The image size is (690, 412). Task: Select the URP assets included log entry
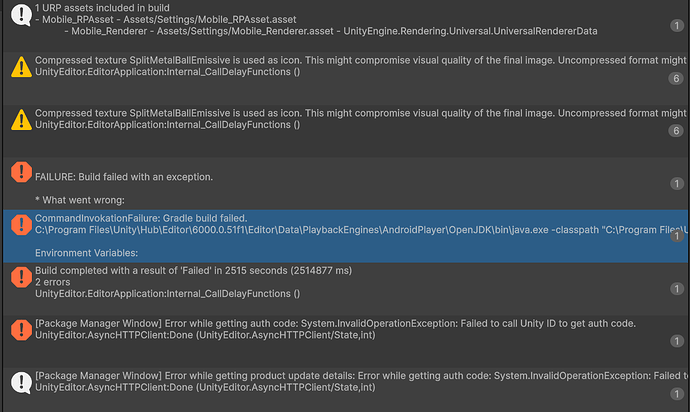[300, 20]
